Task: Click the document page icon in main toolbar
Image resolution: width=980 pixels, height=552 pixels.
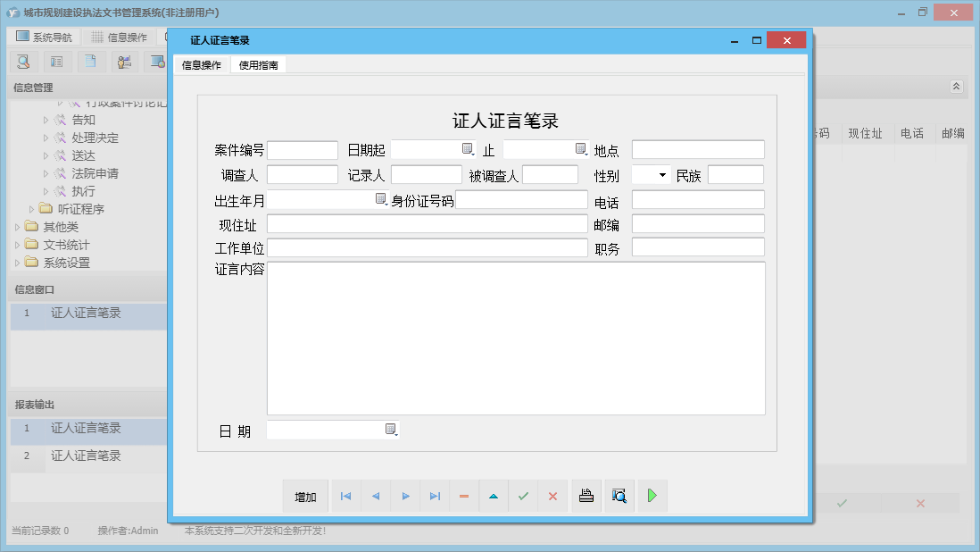Action: (x=89, y=62)
